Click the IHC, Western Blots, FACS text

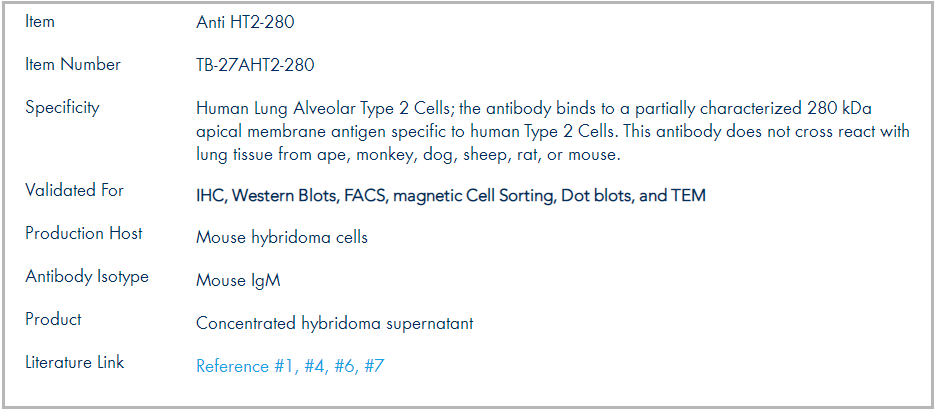tap(292, 196)
